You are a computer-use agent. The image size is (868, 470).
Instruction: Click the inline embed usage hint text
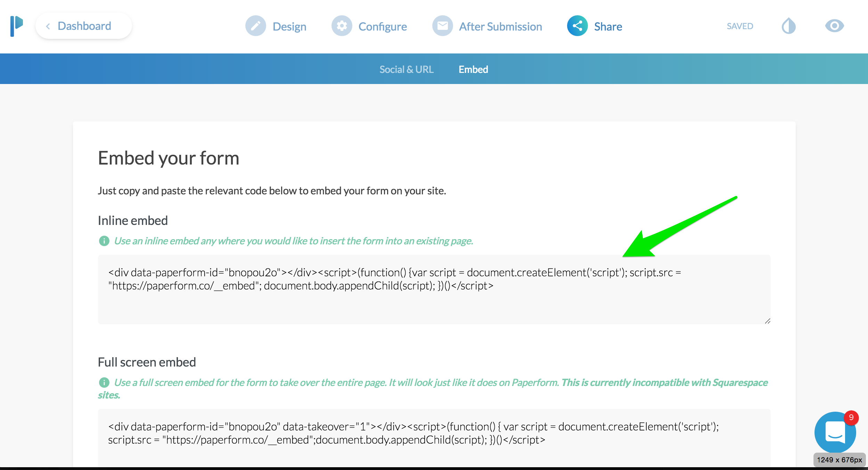294,241
